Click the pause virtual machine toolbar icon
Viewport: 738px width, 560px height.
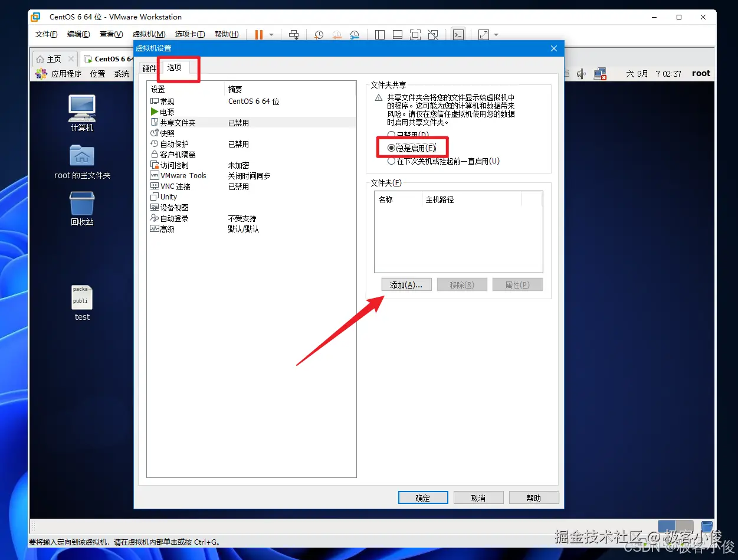click(x=259, y=35)
